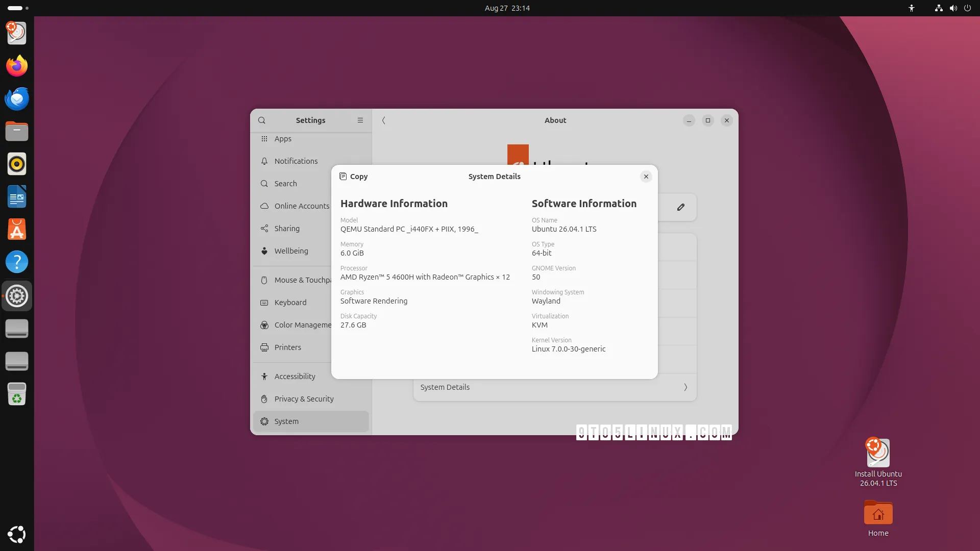Open Wellbeing settings

[x=292, y=251]
